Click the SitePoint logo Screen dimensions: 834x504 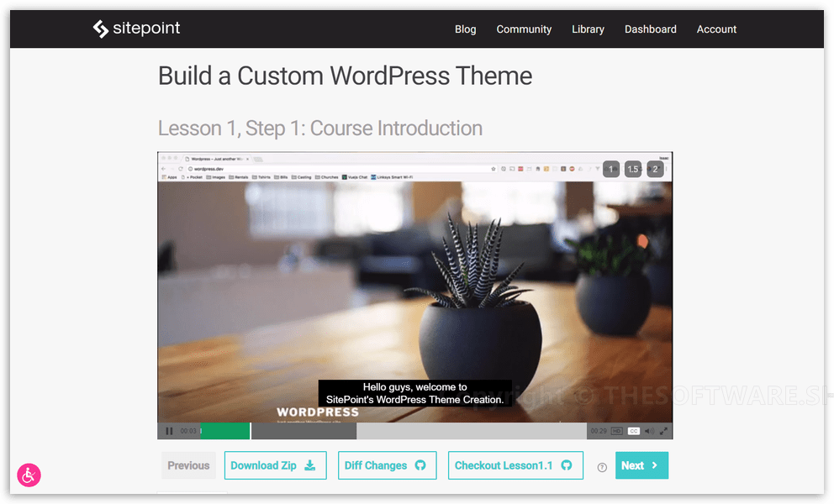[x=137, y=29]
